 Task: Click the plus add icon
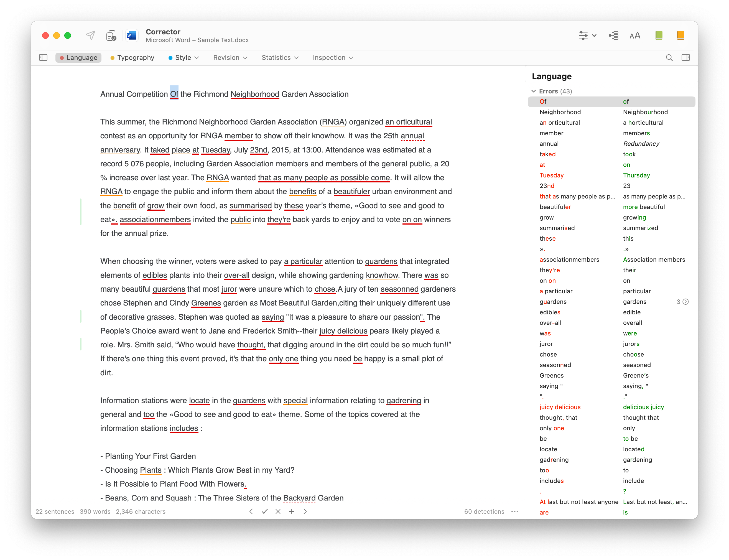[x=291, y=511]
